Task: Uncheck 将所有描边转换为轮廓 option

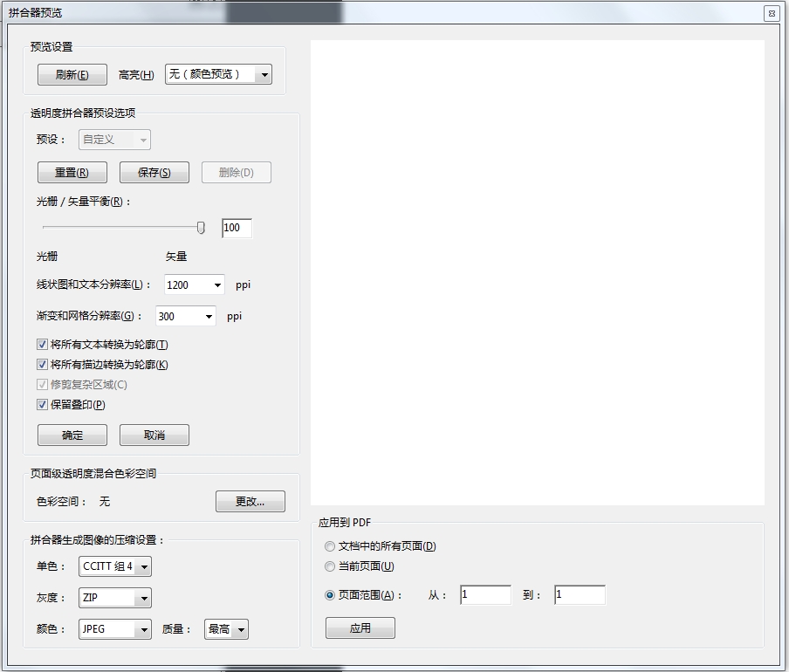Action: [x=42, y=364]
